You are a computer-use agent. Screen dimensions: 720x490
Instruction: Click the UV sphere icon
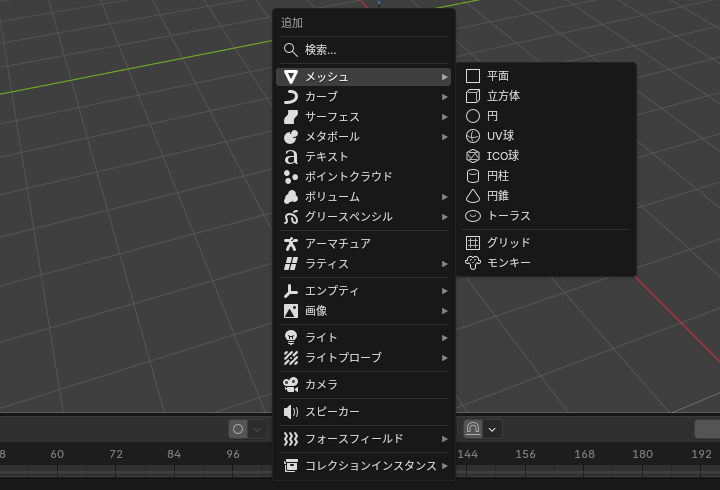(x=473, y=136)
